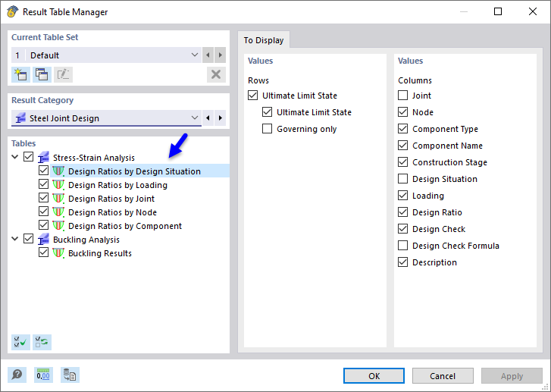Click the delete table set X icon

[x=217, y=74]
